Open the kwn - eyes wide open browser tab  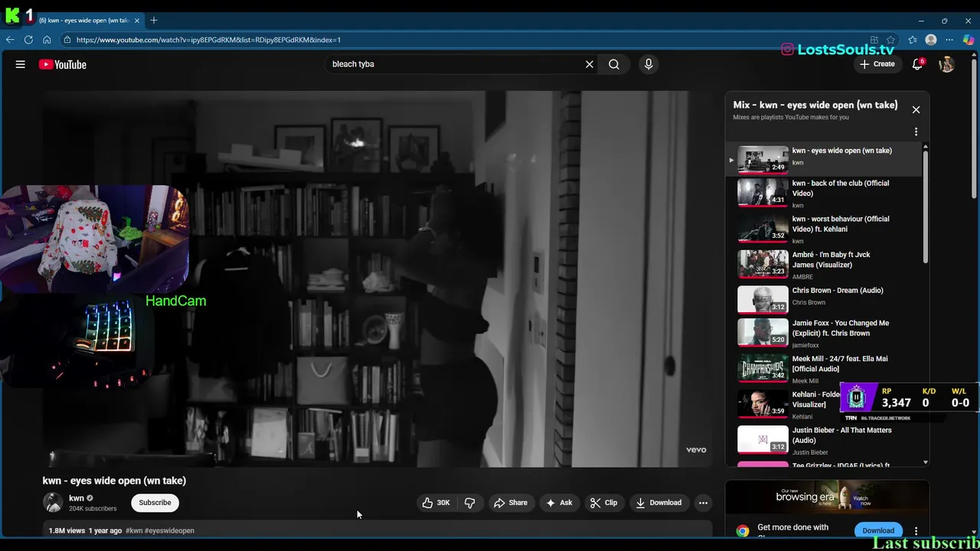(84, 20)
